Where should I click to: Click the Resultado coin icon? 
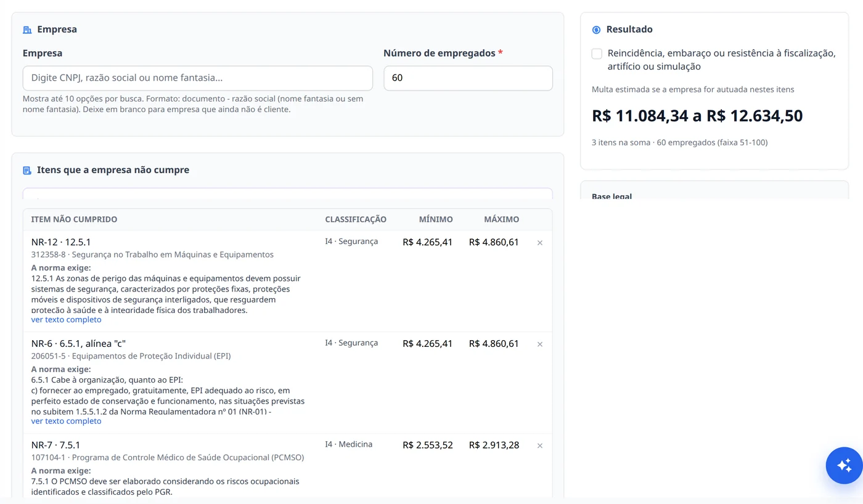[596, 30]
